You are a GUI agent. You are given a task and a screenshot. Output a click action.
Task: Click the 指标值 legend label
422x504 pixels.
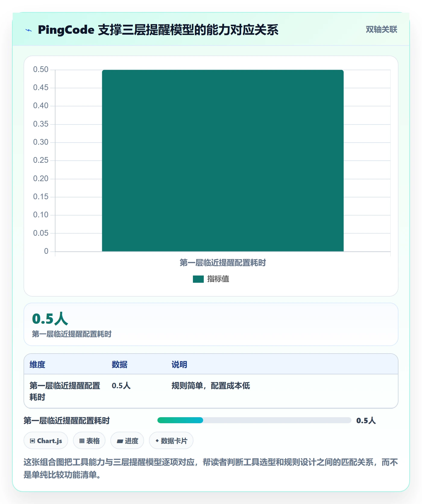[x=218, y=279]
